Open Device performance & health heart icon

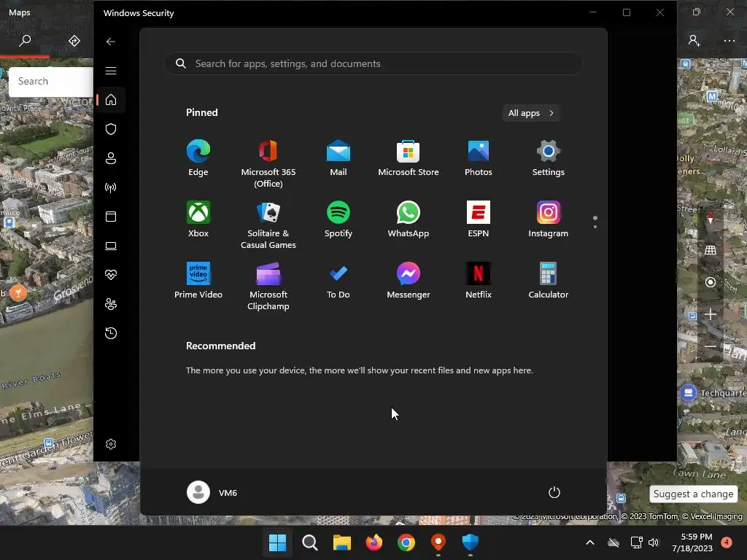(111, 275)
